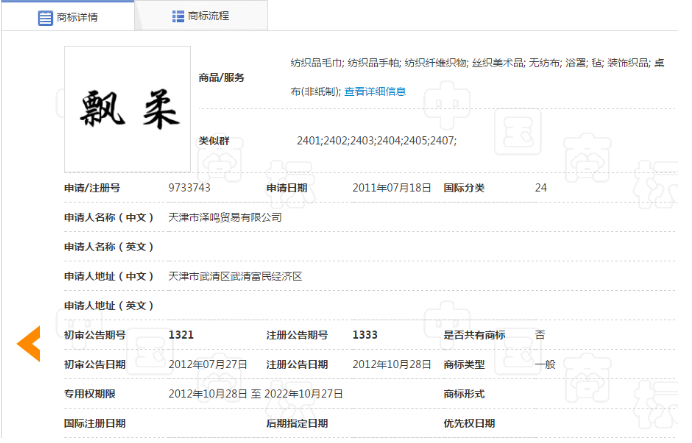Select preliminary announcement date 2012年07月27日

click(x=207, y=364)
